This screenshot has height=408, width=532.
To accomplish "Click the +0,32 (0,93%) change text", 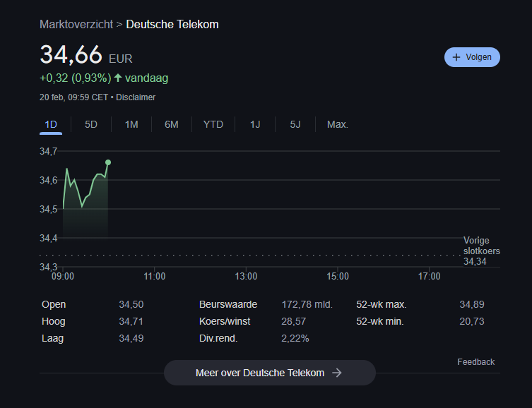I will pos(76,78).
